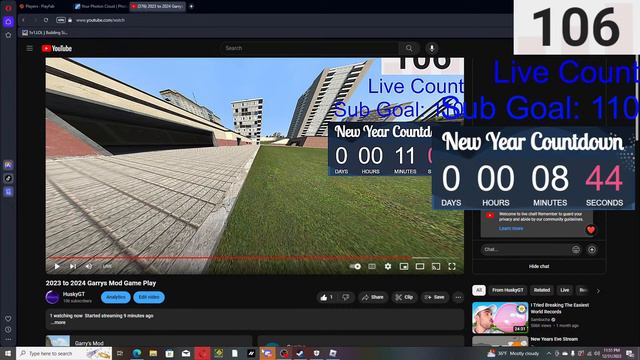640x360 pixels.
Task: Select the From HuskyGT chip
Action: (508, 290)
